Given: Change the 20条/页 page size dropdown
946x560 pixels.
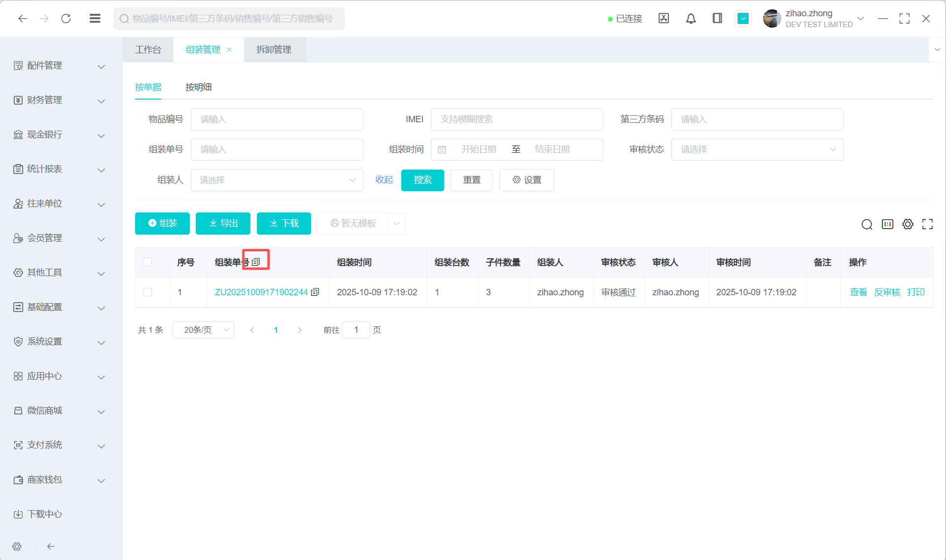Looking at the screenshot, I should [203, 330].
